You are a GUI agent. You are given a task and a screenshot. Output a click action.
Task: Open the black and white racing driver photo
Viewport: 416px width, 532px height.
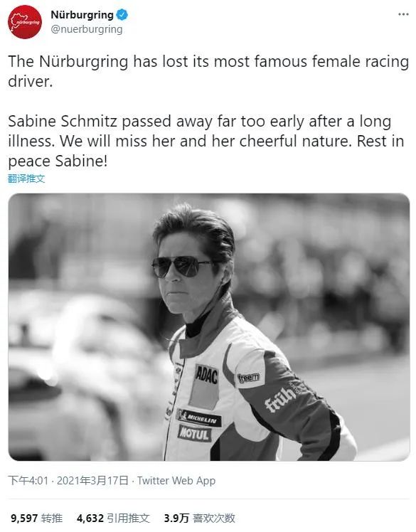coord(208,327)
